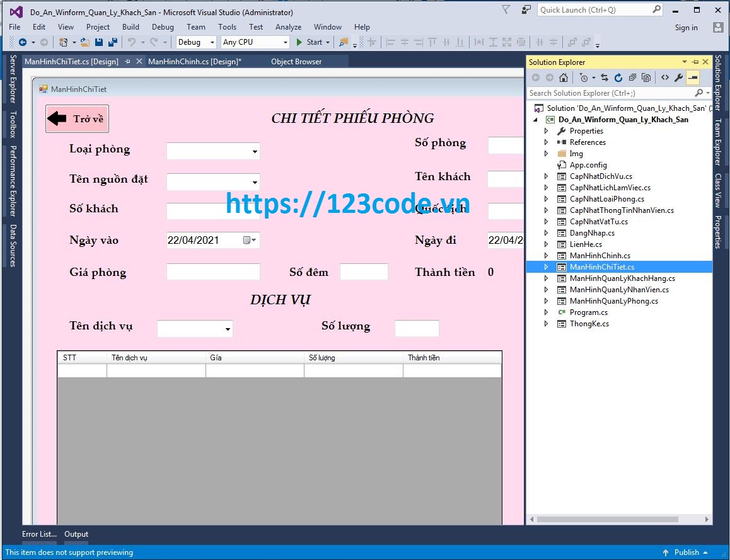The height and width of the screenshot is (560, 730).
Task: Click the Collapse All icon in Solution Explorer
Action: point(632,77)
